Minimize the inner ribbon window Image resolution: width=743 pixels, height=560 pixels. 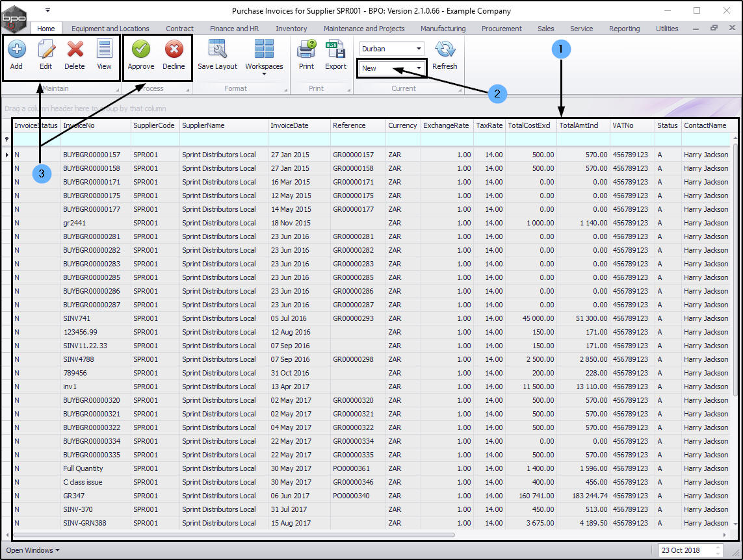click(x=696, y=29)
